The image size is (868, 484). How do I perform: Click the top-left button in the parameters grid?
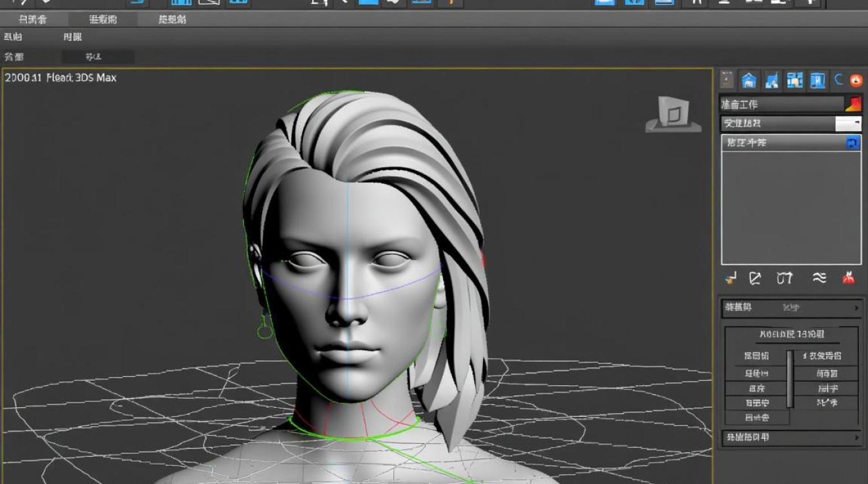pyautogui.click(x=757, y=356)
